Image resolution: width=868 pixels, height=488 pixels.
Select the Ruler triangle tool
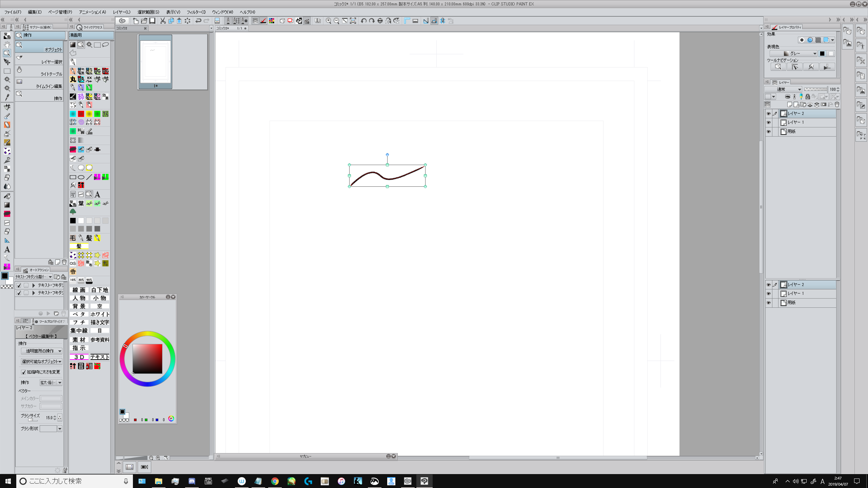click(7, 240)
